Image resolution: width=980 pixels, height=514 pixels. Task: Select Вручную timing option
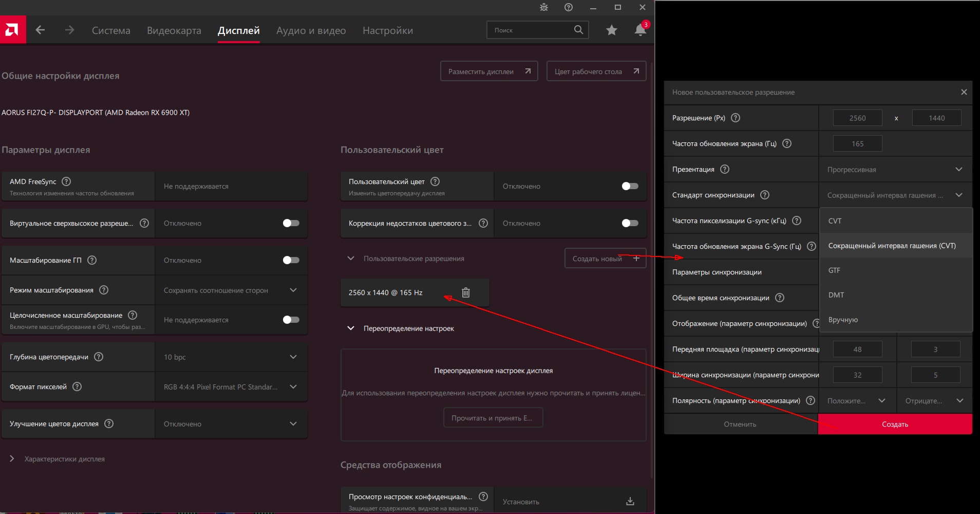pyautogui.click(x=896, y=320)
